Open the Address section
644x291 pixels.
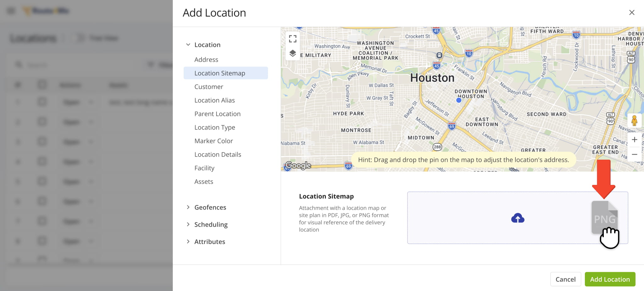(x=206, y=60)
